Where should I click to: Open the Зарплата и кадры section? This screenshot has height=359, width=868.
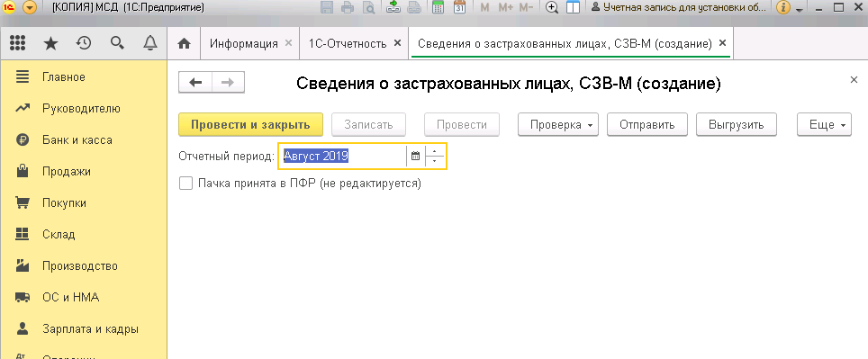[x=83, y=329]
